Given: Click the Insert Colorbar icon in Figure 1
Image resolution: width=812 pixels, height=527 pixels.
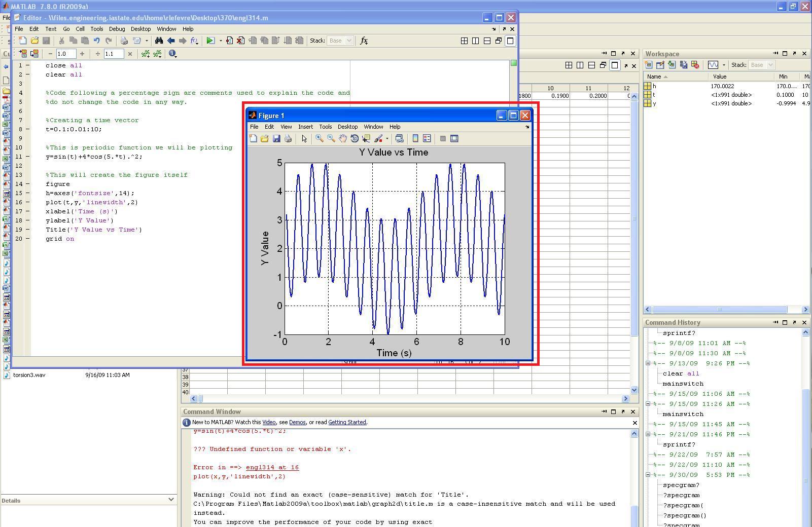Looking at the screenshot, I should tap(415, 138).
